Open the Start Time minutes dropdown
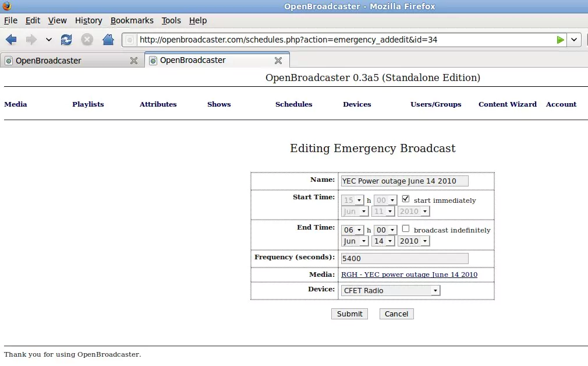The width and height of the screenshot is (588, 366). 385,200
